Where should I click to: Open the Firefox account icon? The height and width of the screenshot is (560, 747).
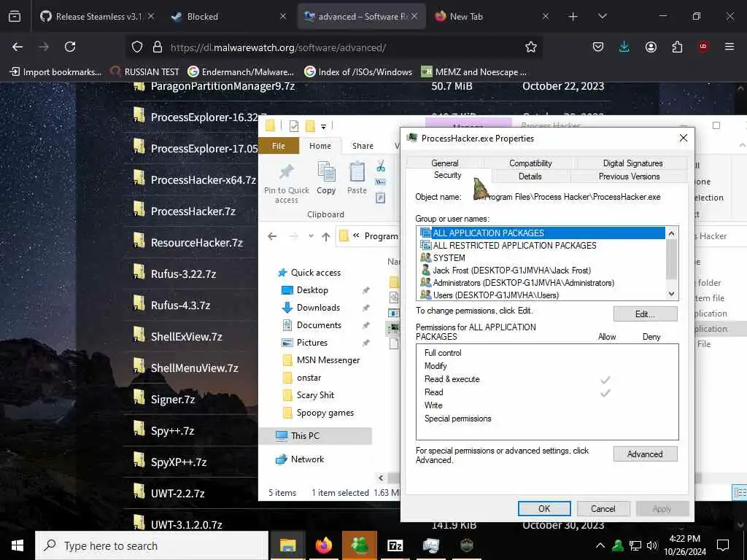651,47
